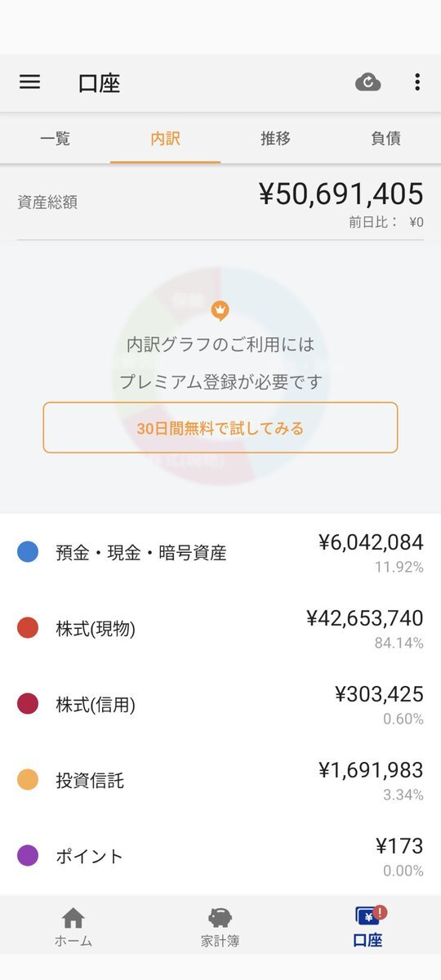Open the 推移 tab
The width and height of the screenshot is (441, 980).
[275, 138]
